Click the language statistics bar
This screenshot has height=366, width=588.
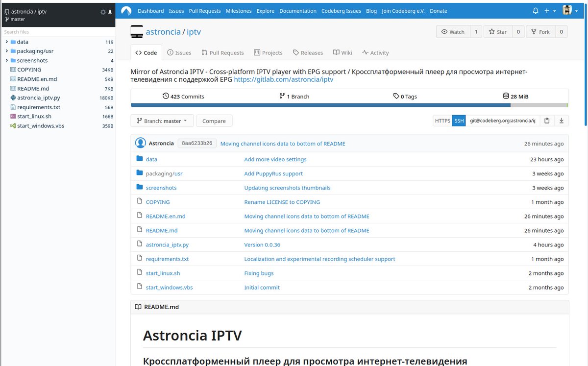pos(349,105)
